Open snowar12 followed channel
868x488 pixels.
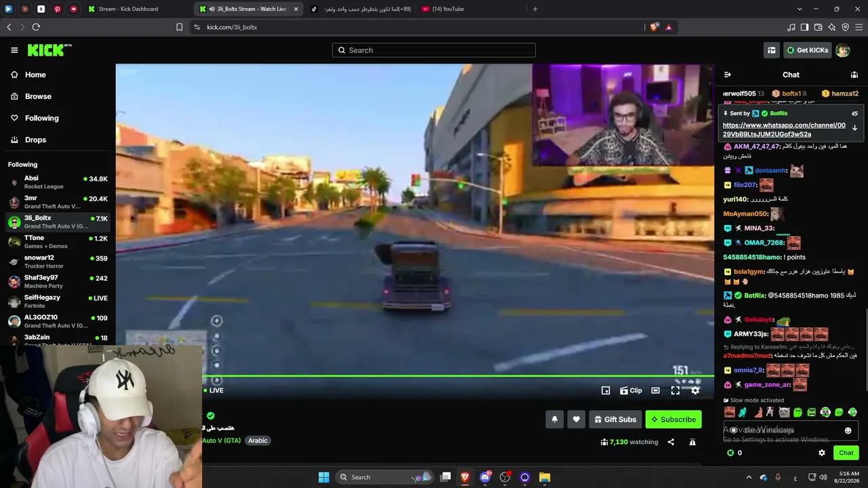point(58,262)
